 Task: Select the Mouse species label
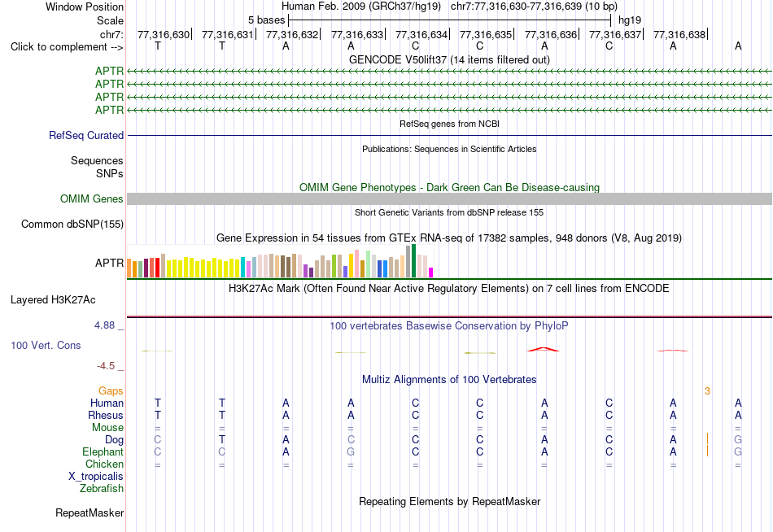(x=107, y=428)
